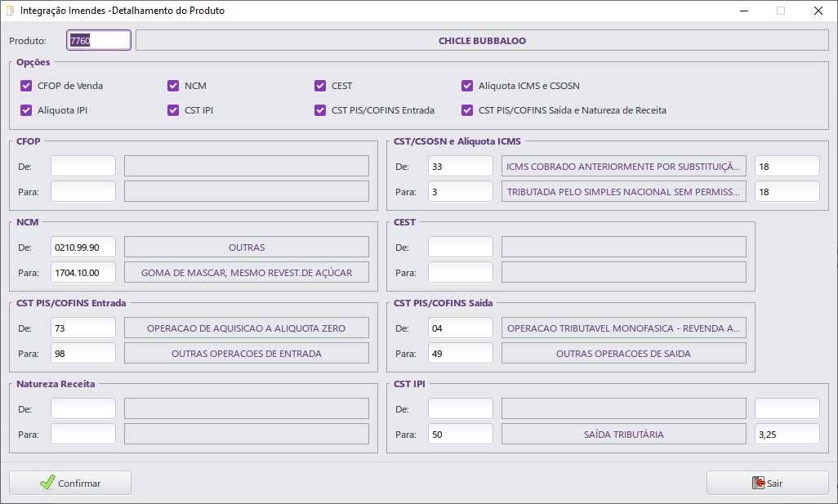Focus the CST IPI Para aliquota 3,25 field
The image size is (838, 504).
[x=787, y=435]
